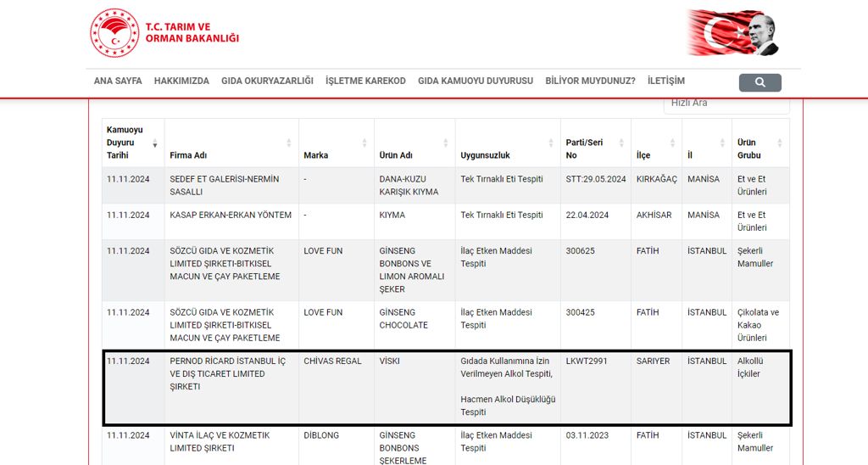Sort table by İlçe column
868x465 pixels.
[x=672, y=143]
